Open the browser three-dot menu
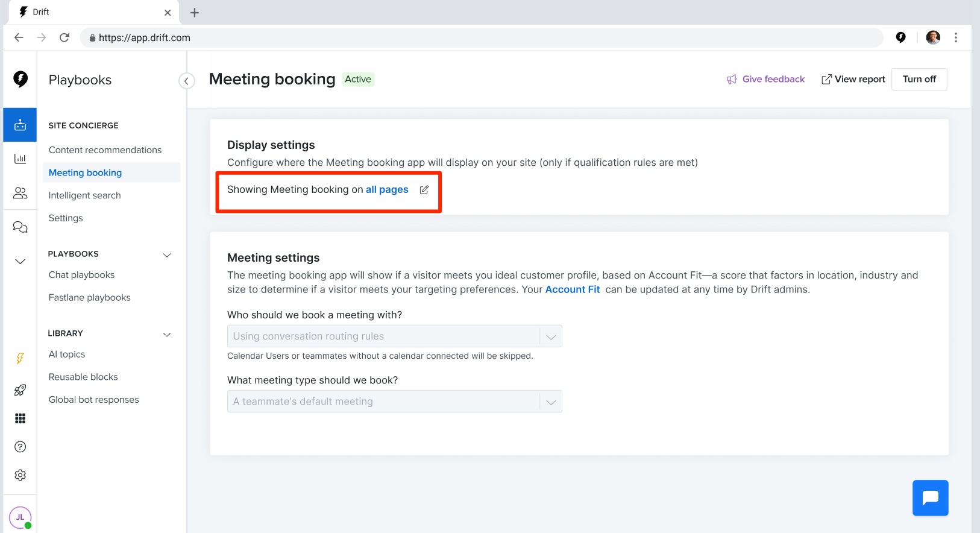 coord(956,37)
